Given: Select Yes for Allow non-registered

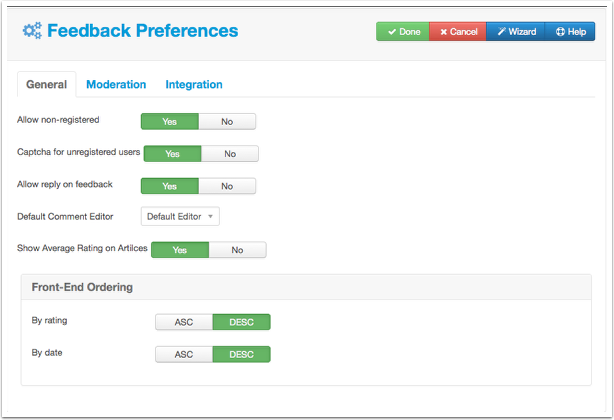Looking at the screenshot, I should click(170, 122).
